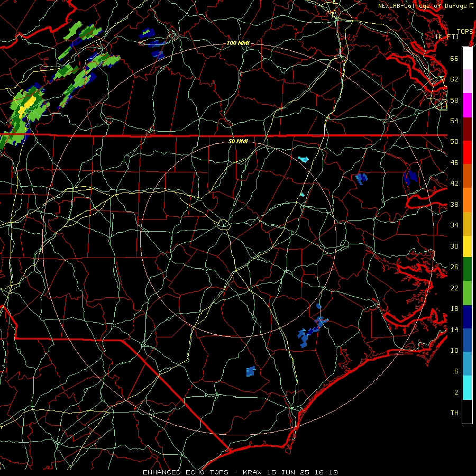Select the maroon swatch in the color scale

[467, 129]
